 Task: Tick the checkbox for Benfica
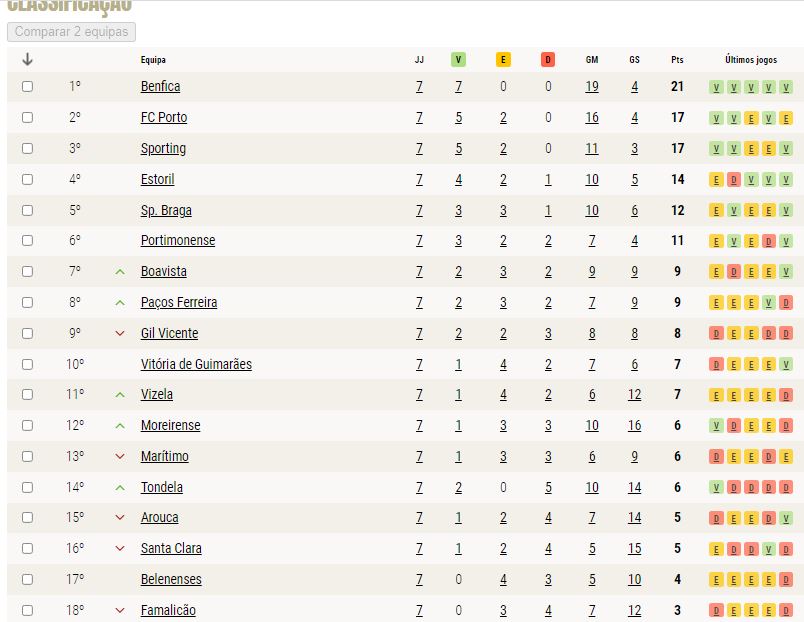[28, 86]
